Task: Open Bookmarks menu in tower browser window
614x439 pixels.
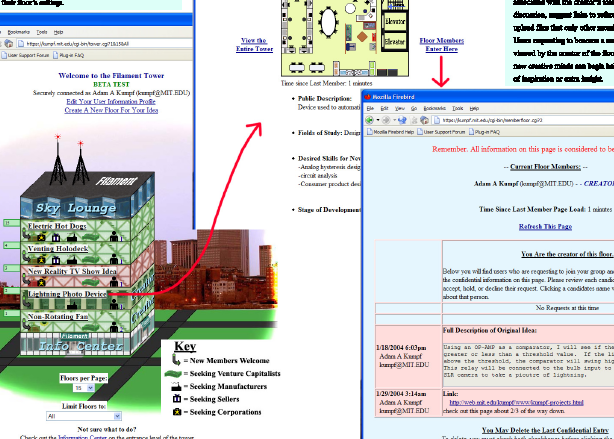Action: tap(18, 32)
